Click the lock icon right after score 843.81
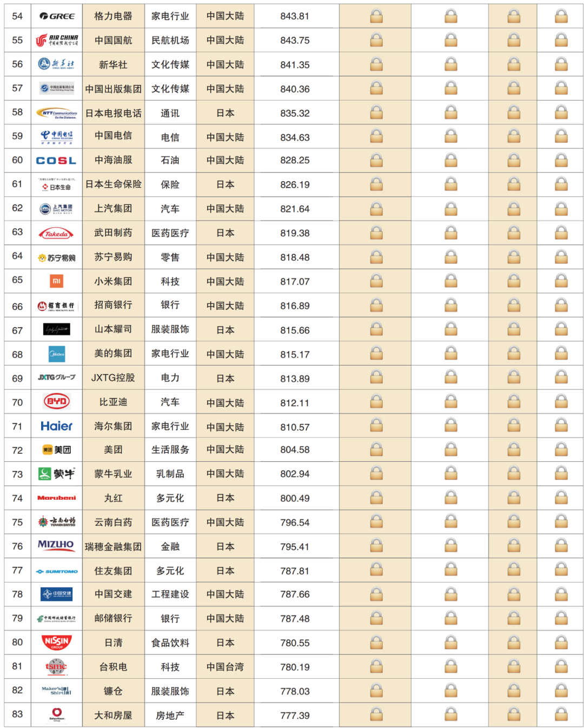This screenshot has height=728, width=584. pyautogui.click(x=376, y=16)
